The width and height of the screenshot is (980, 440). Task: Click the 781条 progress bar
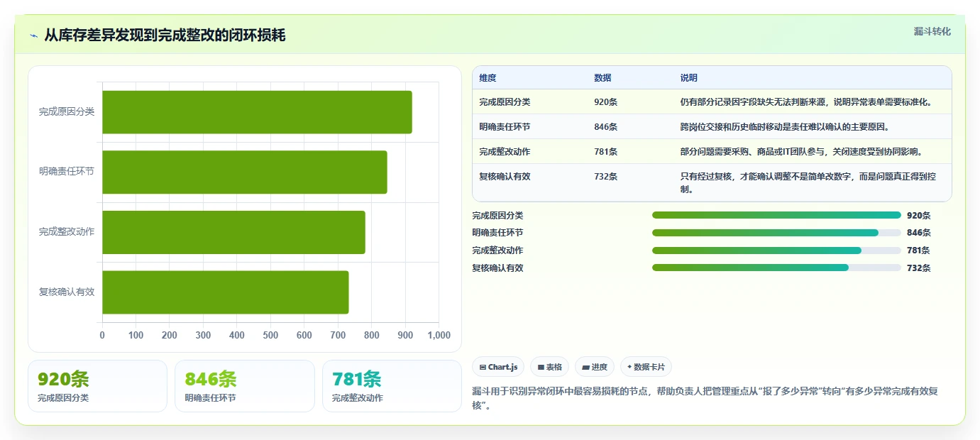click(x=776, y=251)
